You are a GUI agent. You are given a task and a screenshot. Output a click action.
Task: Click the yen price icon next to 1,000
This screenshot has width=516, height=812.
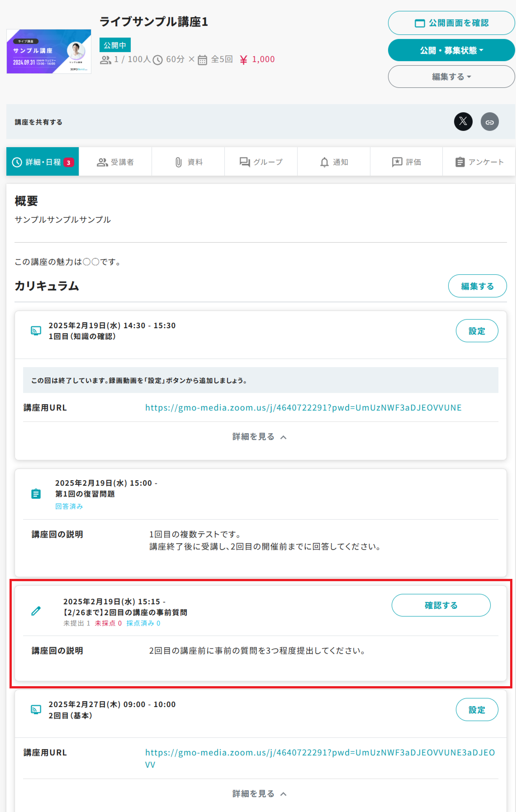[x=243, y=60]
